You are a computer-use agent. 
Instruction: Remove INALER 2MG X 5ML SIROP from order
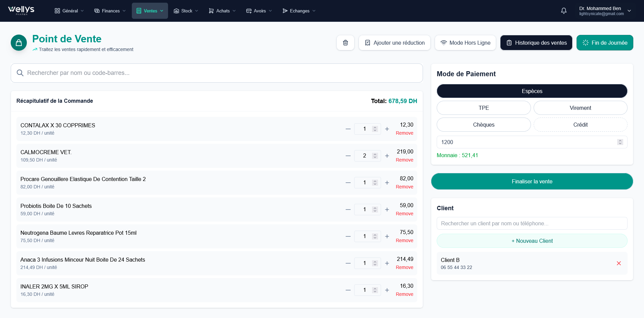point(405,294)
